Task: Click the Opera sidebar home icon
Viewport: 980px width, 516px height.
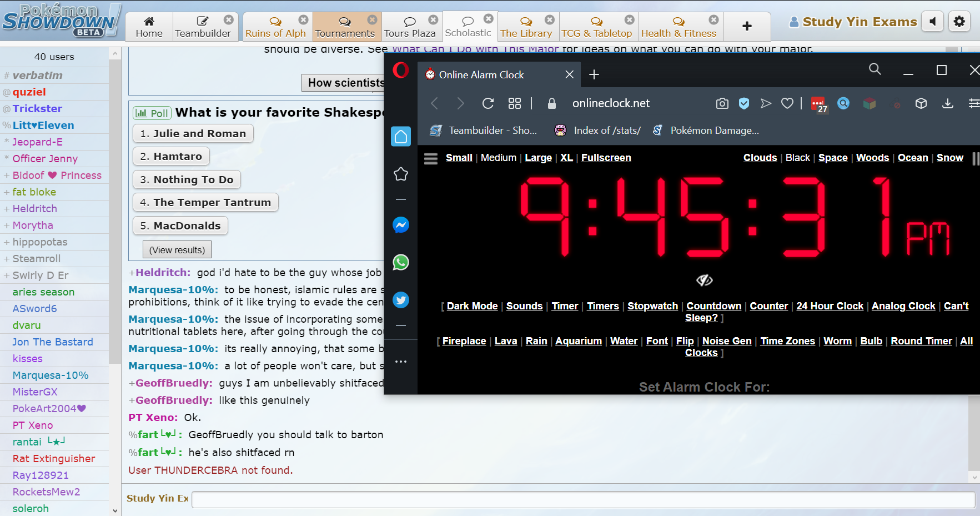Action: click(x=400, y=136)
